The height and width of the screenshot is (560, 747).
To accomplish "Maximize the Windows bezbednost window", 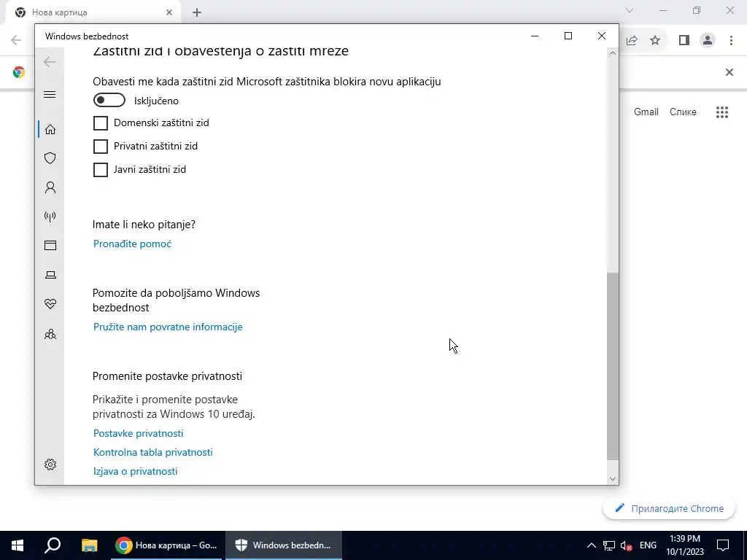I will point(568,36).
